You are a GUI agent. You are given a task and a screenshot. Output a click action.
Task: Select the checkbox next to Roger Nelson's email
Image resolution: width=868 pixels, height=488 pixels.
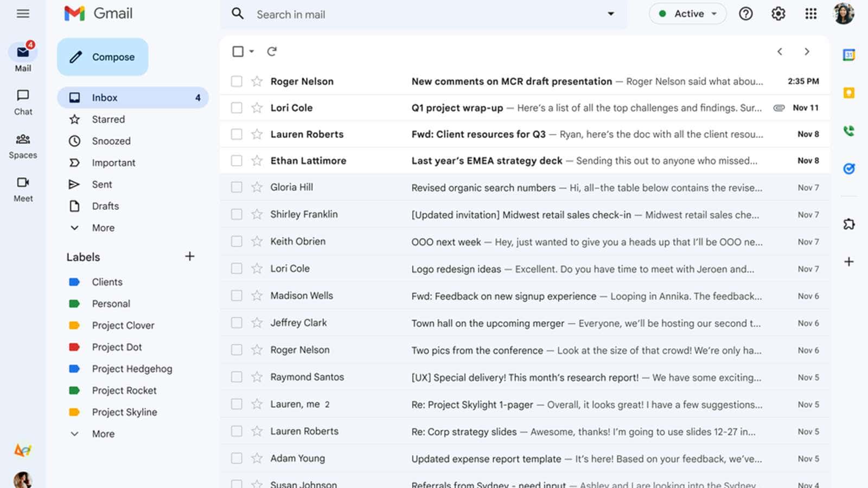click(237, 81)
